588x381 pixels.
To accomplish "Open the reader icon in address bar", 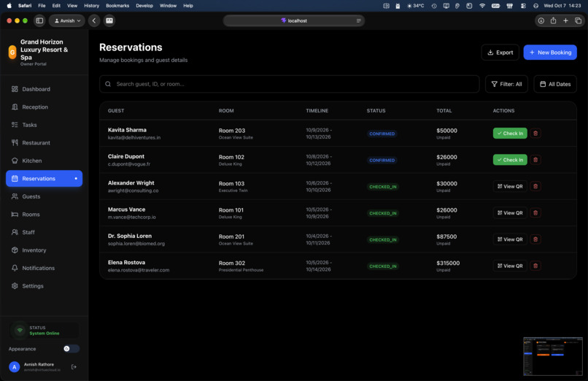I will (358, 20).
